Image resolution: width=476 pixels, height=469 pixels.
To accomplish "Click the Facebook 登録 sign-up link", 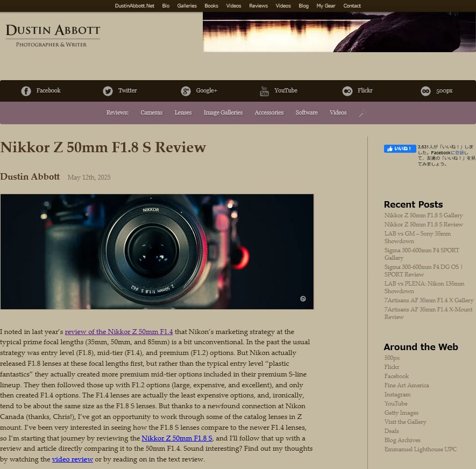I will tap(459, 153).
